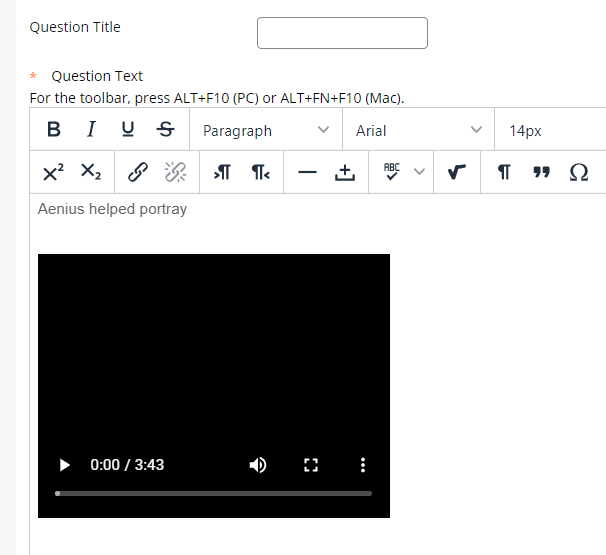The width and height of the screenshot is (606, 555).
Task: Toggle bold formatting
Action: [x=54, y=129]
